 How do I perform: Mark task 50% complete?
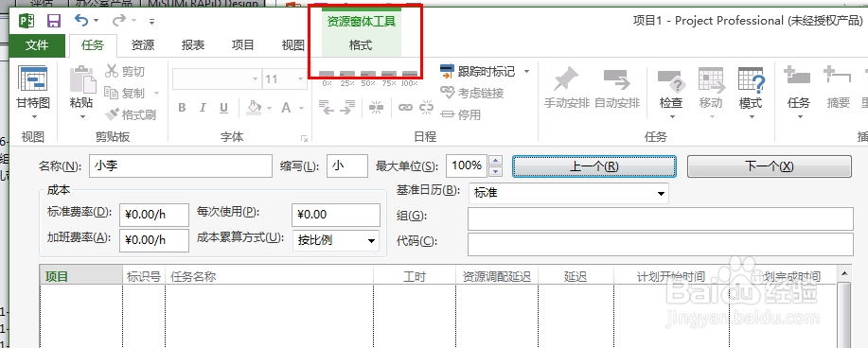(368, 78)
